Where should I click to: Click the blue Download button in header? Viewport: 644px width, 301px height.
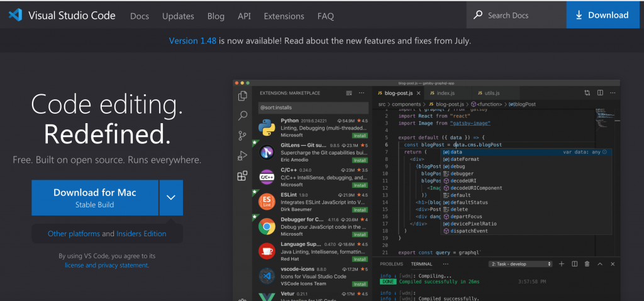pos(603,15)
